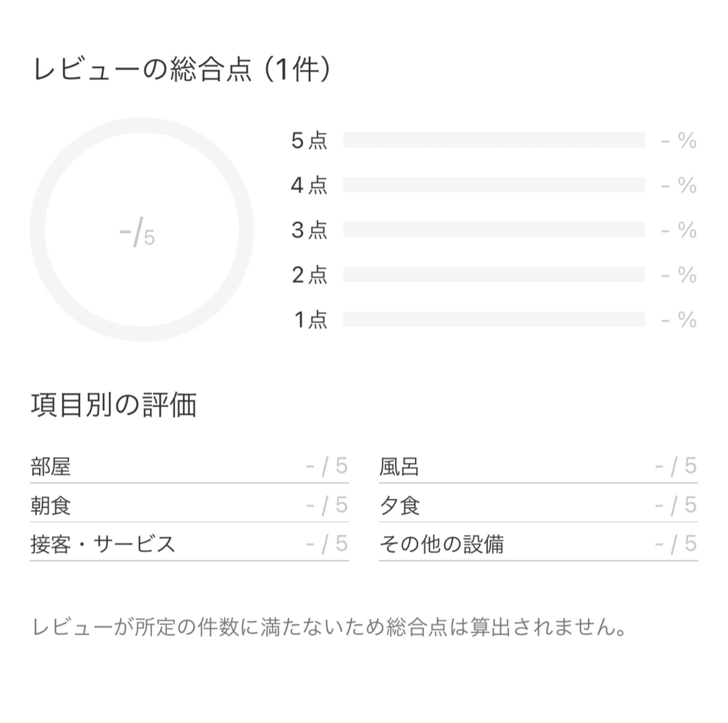
Task: Open the 夕食 rating row
Action: [538, 505]
